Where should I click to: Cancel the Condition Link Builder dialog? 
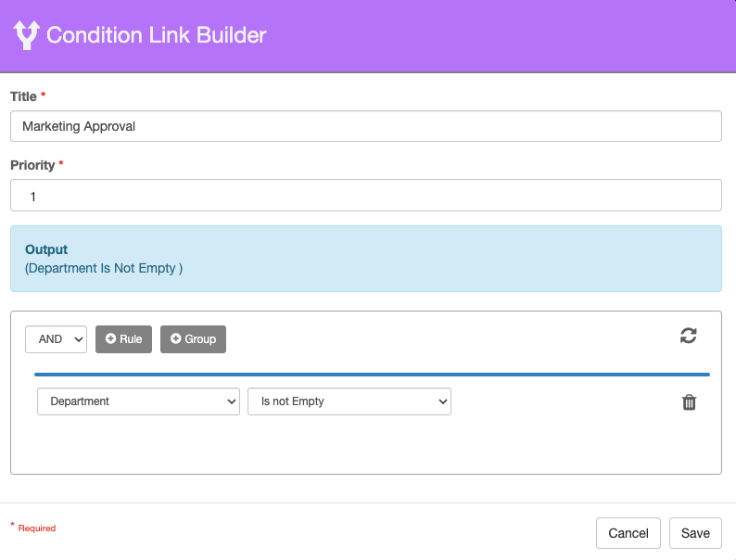click(x=628, y=533)
